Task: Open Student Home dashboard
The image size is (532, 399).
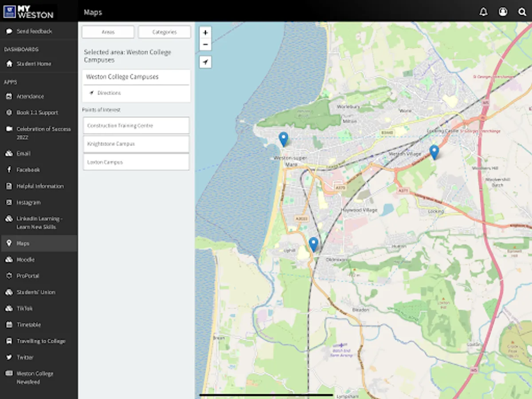Action: pos(34,64)
